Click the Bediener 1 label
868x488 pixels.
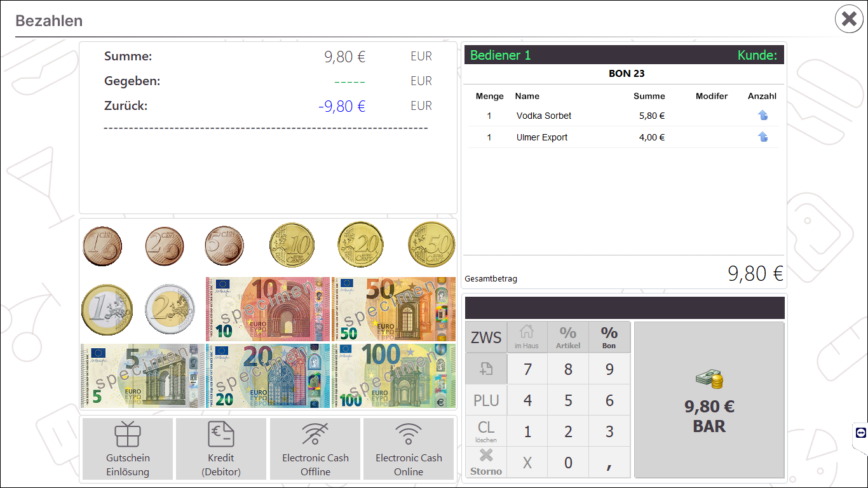[x=500, y=55]
